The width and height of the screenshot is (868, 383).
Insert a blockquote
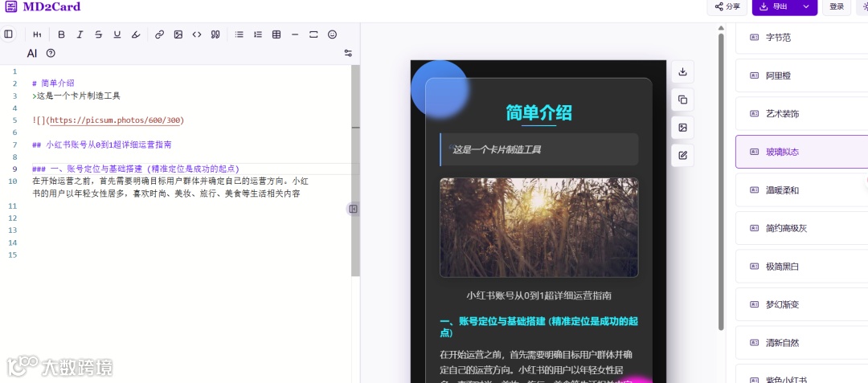coord(215,35)
